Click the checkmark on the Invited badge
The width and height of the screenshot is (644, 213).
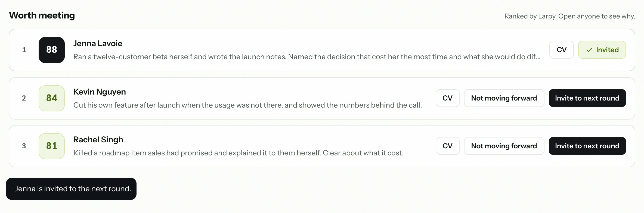pyautogui.click(x=589, y=50)
